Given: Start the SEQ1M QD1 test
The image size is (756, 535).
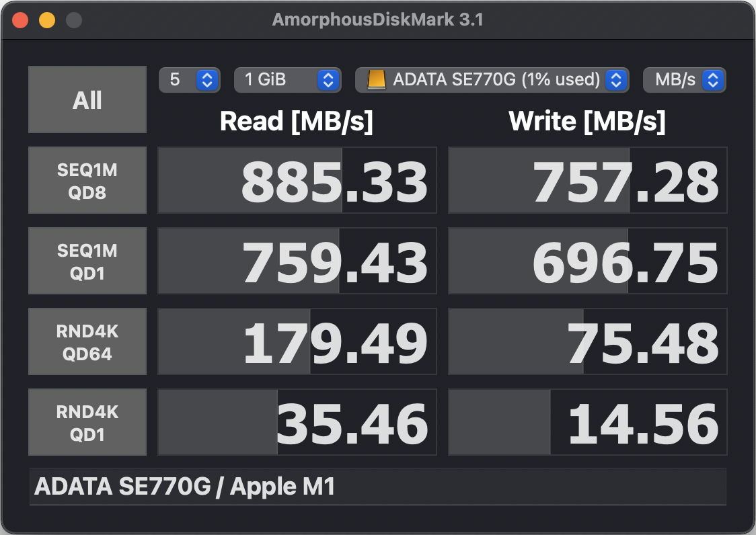Looking at the screenshot, I should [x=87, y=261].
